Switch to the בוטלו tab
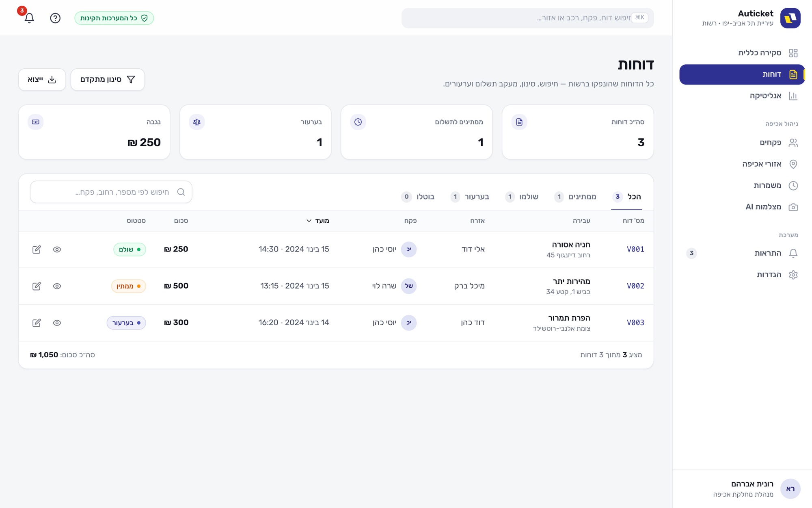812x508 pixels. pyautogui.click(x=418, y=197)
